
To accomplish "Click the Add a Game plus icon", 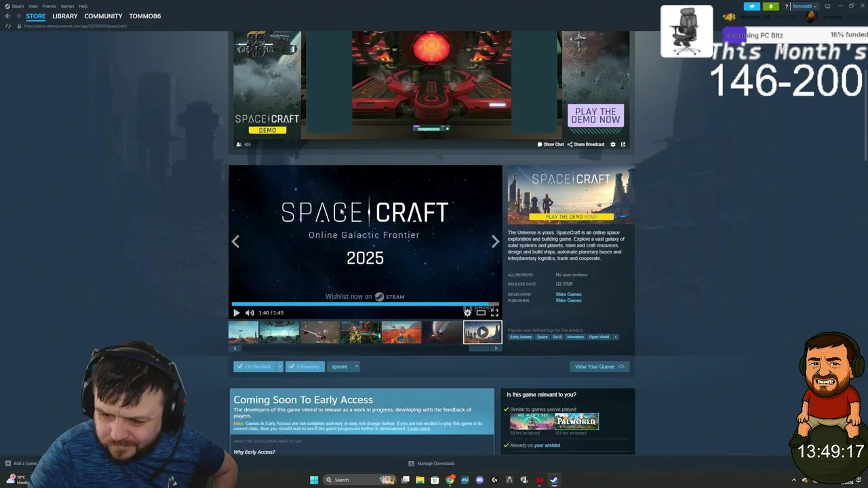I will [8, 464].
